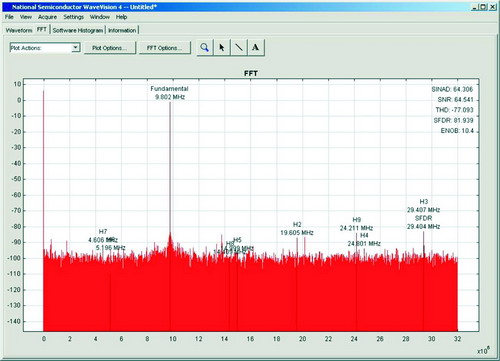Click the H4 24.801 MHz harmonic label

tap(364, 239)
